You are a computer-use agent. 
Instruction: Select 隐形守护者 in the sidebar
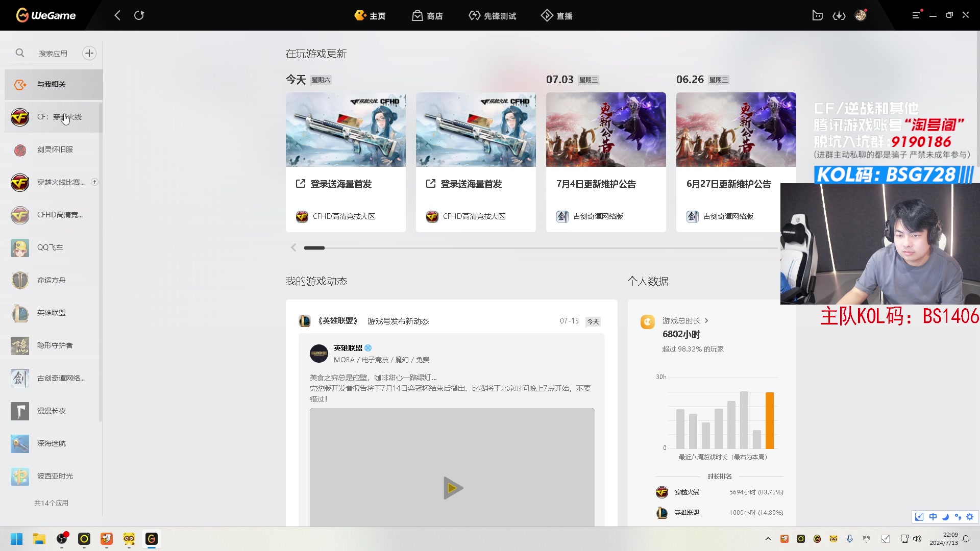54,345
